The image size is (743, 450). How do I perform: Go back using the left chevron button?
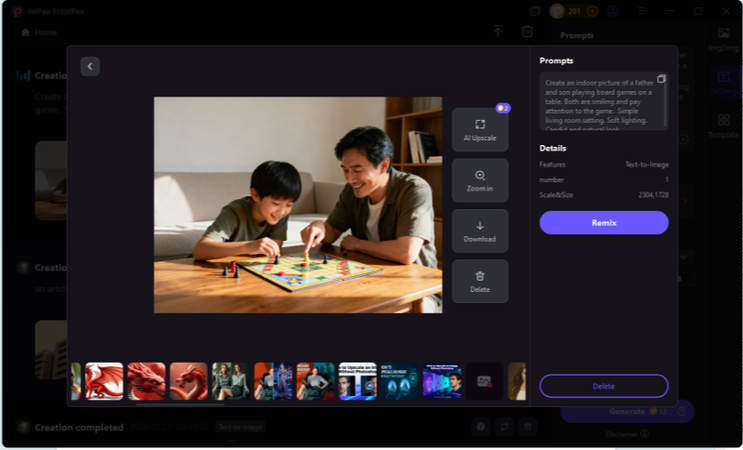click(90, 66)
